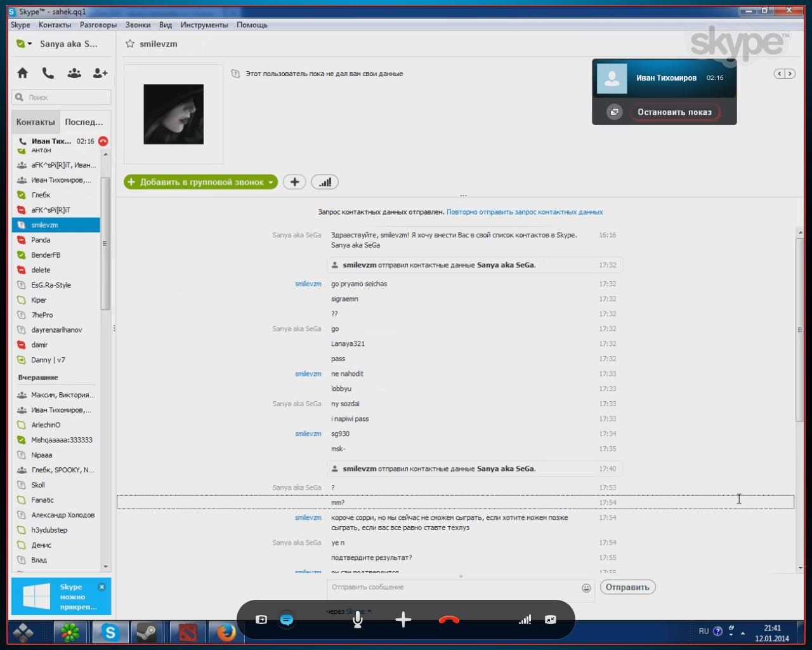Click the Остановить показ button
Image resolution: width=812 pixels, height=650 pixels.
point(674,112)
